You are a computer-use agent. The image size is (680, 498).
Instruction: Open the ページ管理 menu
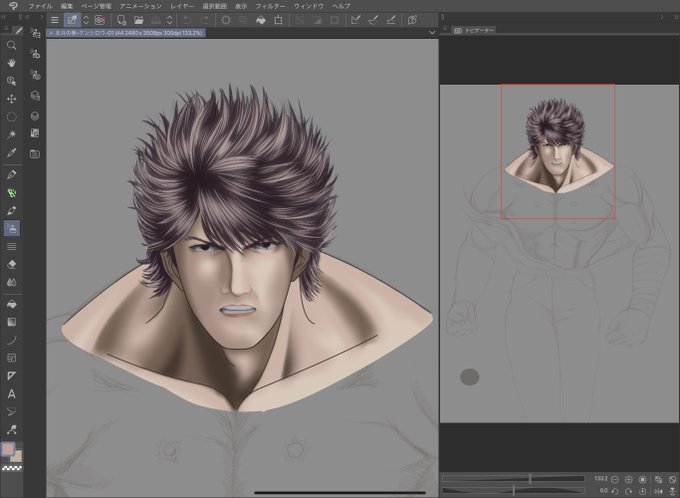pos(96,6)
